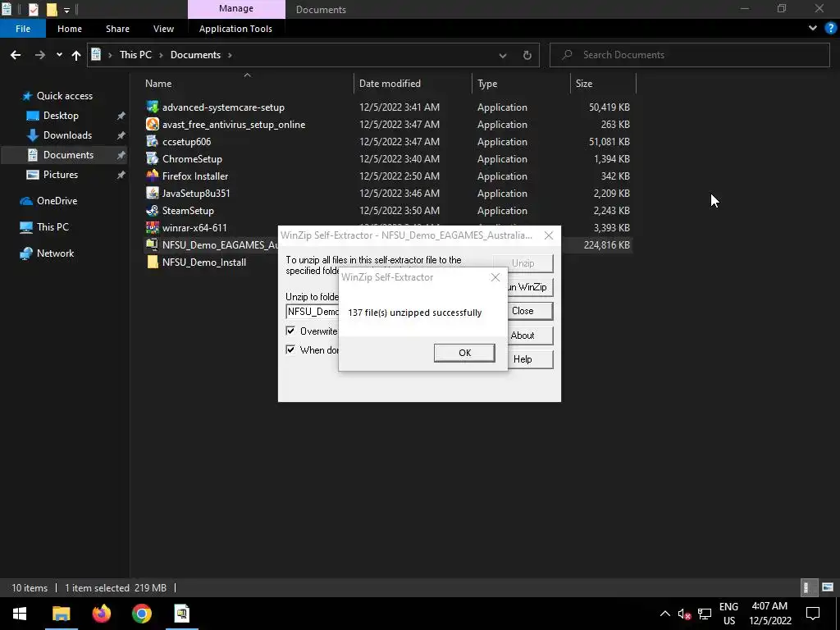The width and height of the screenshot is (840, 630).
Task: Sort by the Name column header
Action: point(158,84)
